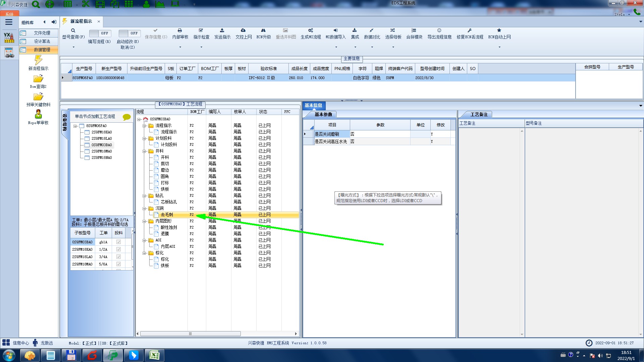Click the 内部审核 print icon
This screenshot has width=644, height=362.
coord(180,31)
